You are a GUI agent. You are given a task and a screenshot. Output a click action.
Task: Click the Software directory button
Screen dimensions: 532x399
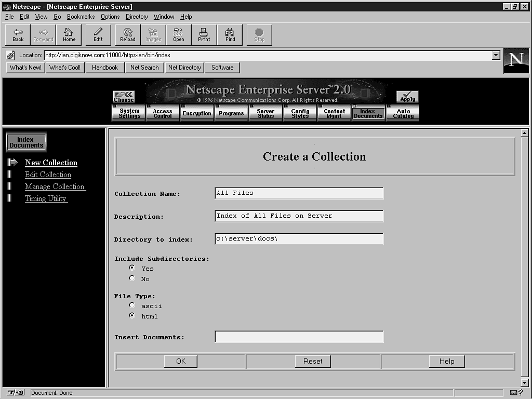pos(222,68)
